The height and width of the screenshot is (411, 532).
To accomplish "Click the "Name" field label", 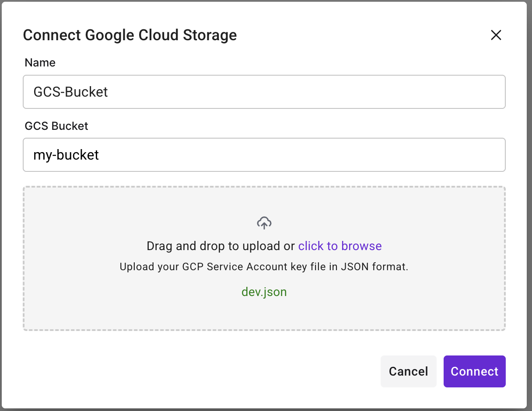I will point(40,63).
